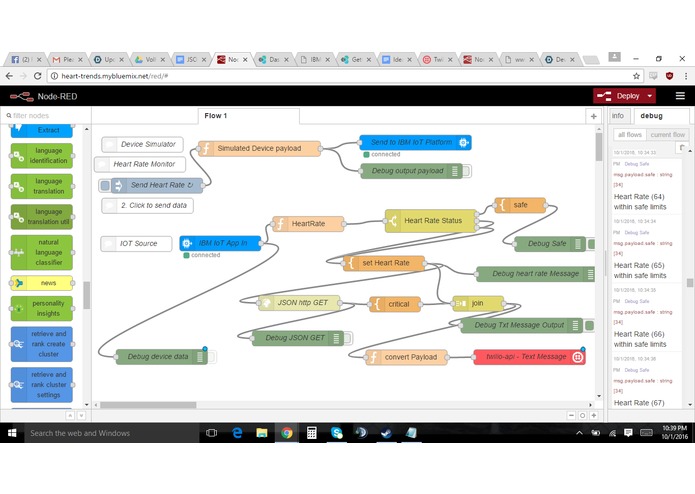Image resolution: width=695 pixels, height=494 pixels.
Task: Select the safe template node
Action: coord(520,205)
